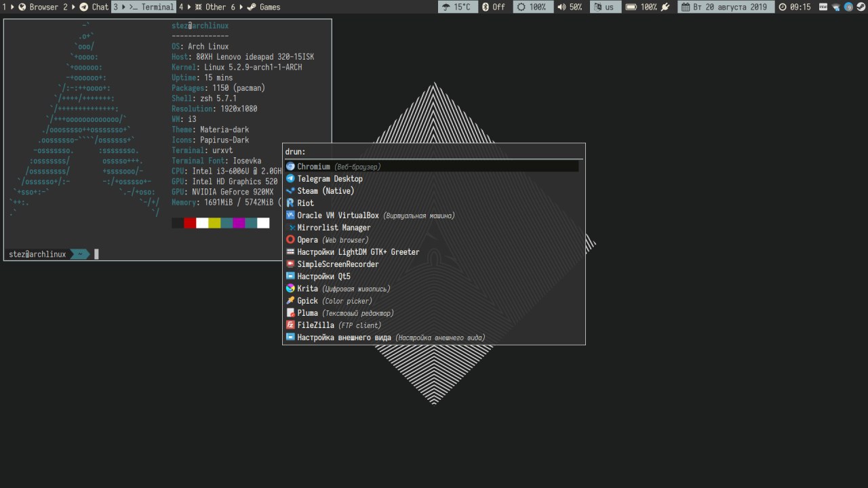The width and height of the screenshot is (868, 488).
Task: Select the Gpick color picker entry
Action: [433, 301]
